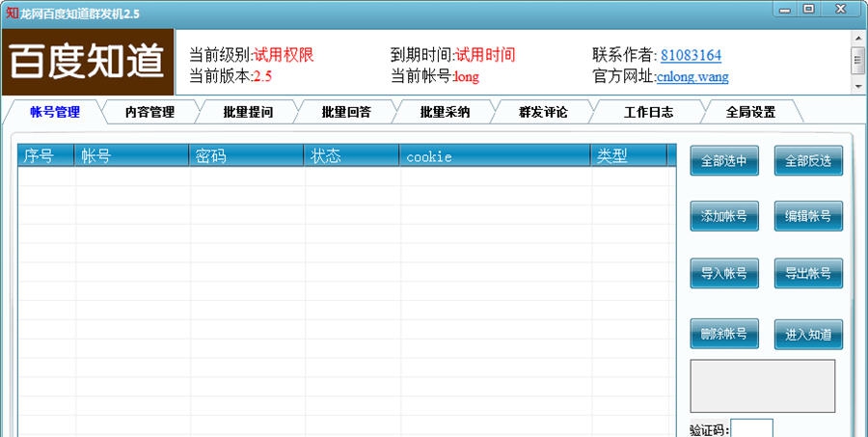Open the 内容管理 tab

pos(149,112)
